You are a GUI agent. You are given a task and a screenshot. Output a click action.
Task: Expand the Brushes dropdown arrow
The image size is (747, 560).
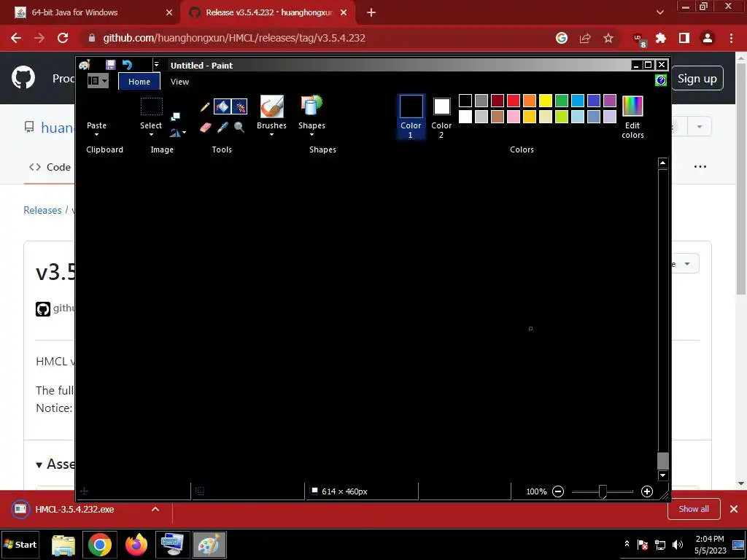pos(271,135)
